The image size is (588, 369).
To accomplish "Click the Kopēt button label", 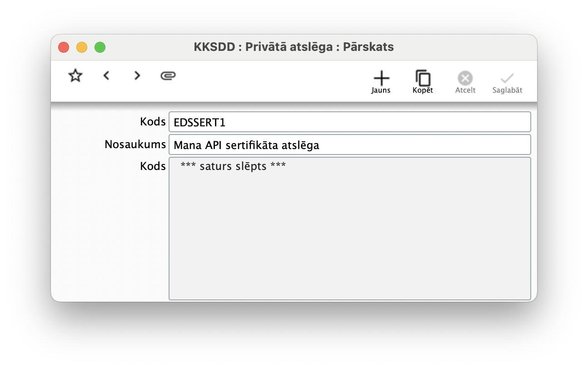I will tap(423, 90).
